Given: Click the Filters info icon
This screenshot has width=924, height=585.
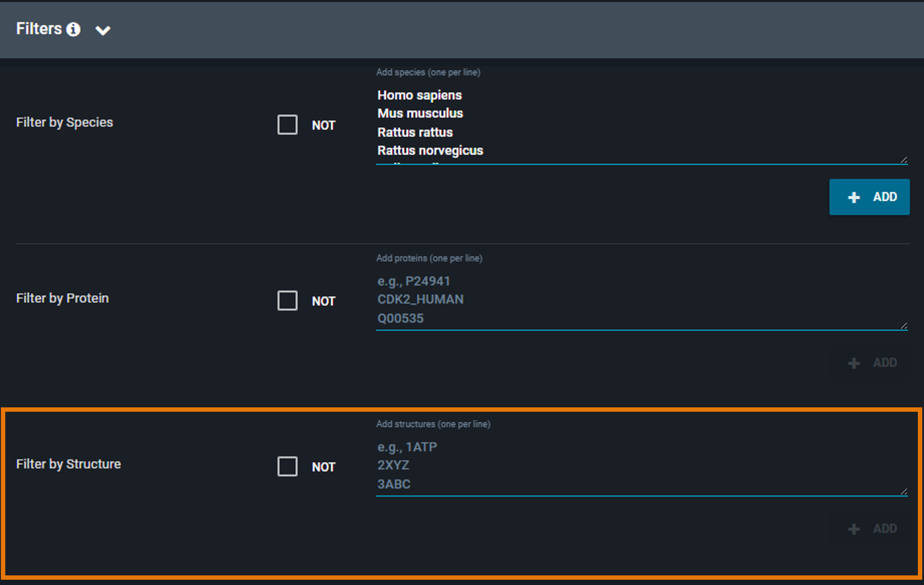Looking at the screenshot, I should pyautogui.click(x=73, y=29).
